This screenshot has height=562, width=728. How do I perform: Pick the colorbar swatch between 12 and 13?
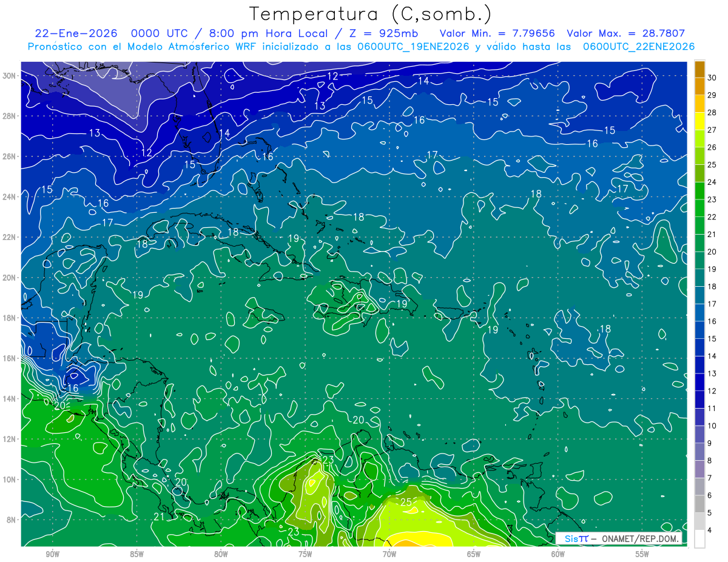(x=699, y=383)
